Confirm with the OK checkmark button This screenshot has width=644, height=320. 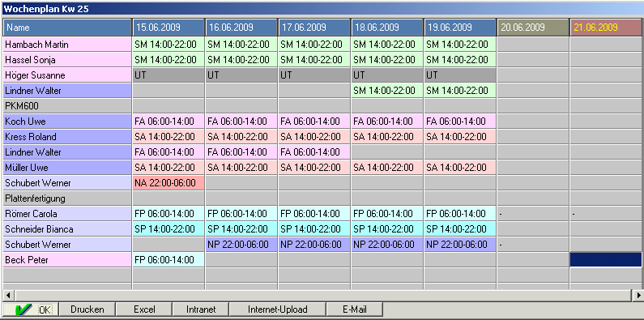31,309
